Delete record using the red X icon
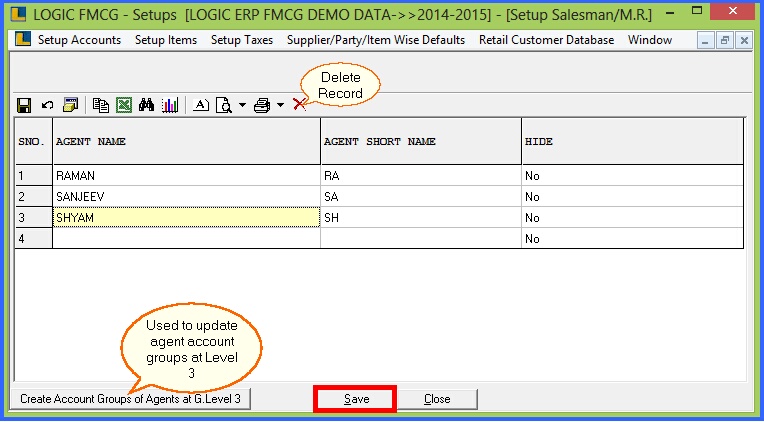764x422 pixels. (299, 104)
